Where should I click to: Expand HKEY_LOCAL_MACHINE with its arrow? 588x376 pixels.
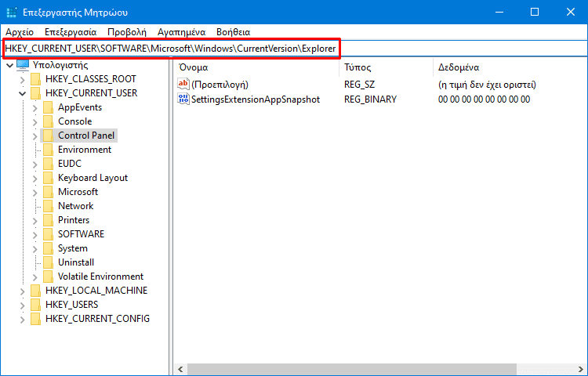[x=23, y=291]
